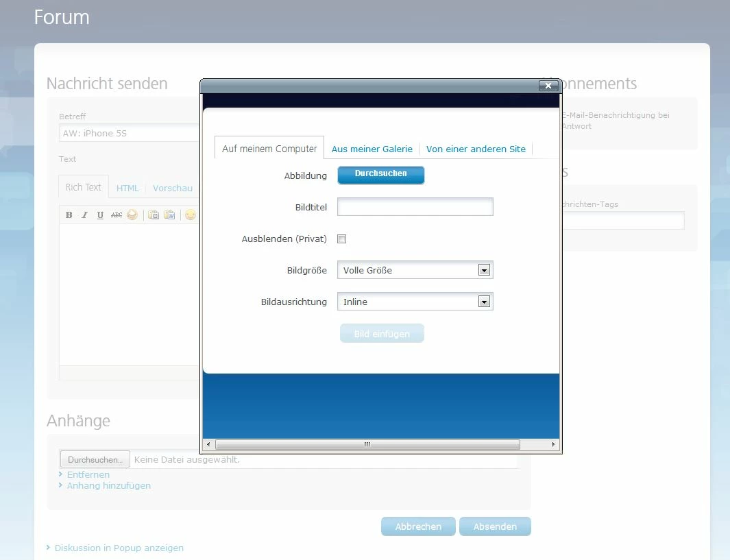Click the Bild einfügen button
The height and width of the screenshot is (560, 730).
tap(382, 333)
